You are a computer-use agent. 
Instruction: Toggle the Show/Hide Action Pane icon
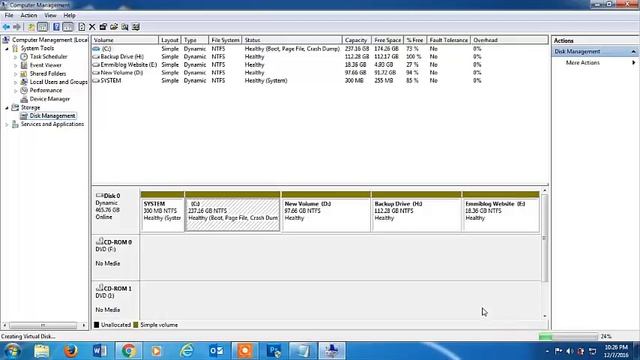coord(68,27)
